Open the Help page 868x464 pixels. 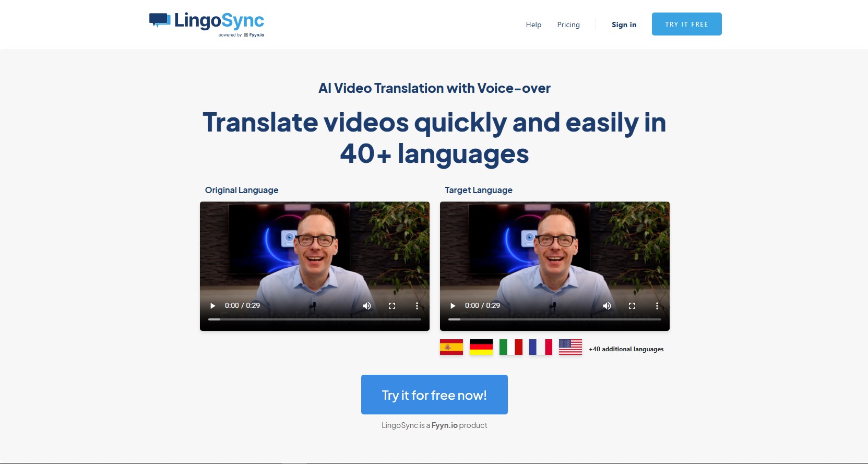point(533,25)
